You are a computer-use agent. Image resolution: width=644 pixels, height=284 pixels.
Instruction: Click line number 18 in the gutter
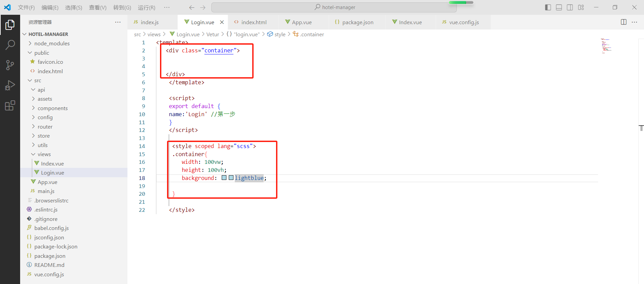pyautogui.click(x=142, y=178)
